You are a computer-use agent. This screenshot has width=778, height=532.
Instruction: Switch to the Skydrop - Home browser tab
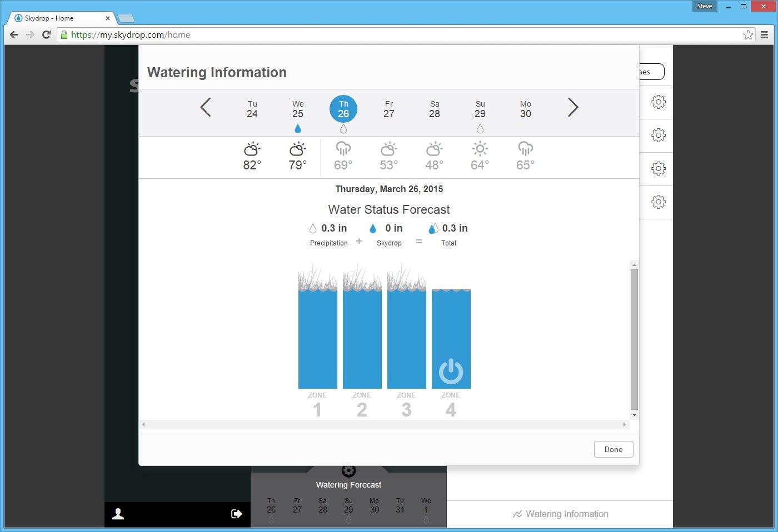click(58, 18)
